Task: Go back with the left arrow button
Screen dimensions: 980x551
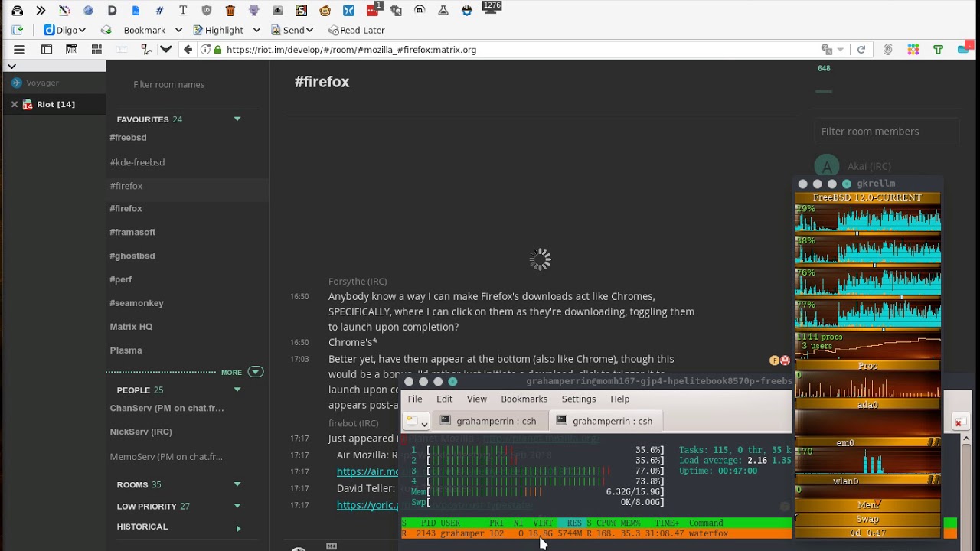Action: coord(188,50)
